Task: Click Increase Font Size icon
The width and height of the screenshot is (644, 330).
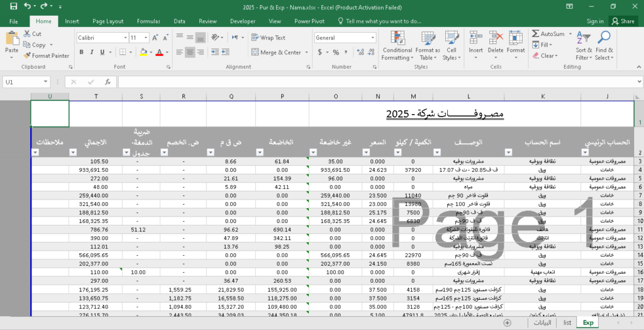Action: (155, 38)
